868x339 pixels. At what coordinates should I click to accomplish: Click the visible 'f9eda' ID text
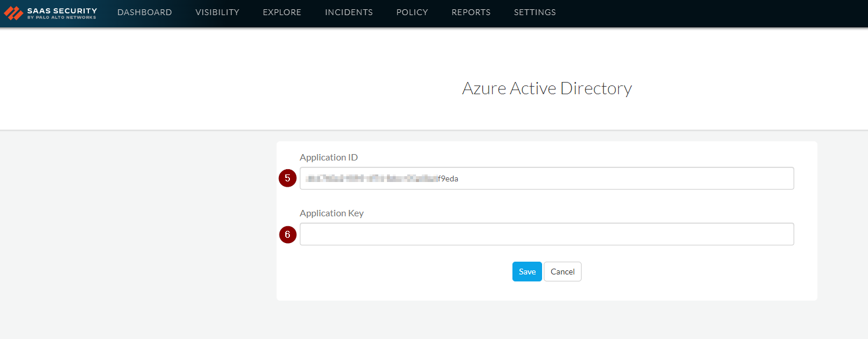coord(448,179)
